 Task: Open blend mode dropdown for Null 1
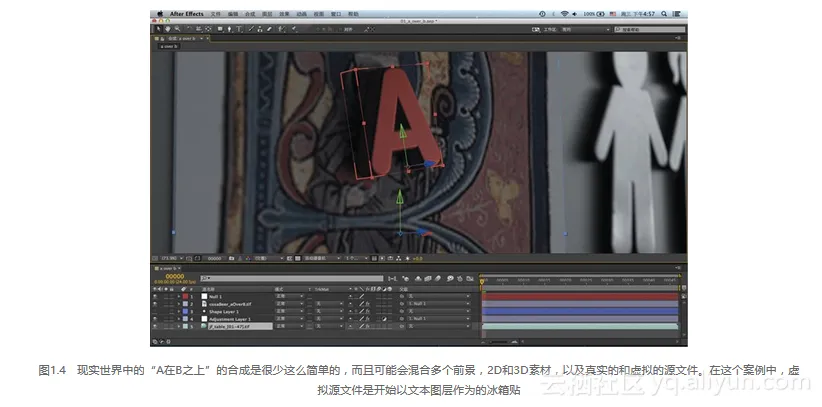click(289, 296)
